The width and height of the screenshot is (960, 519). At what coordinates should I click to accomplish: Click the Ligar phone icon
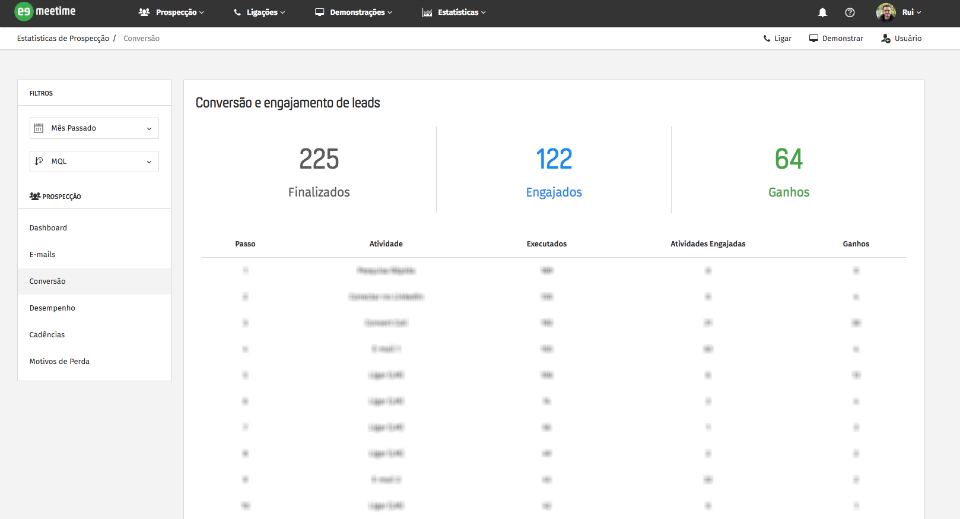coord(767,38)
